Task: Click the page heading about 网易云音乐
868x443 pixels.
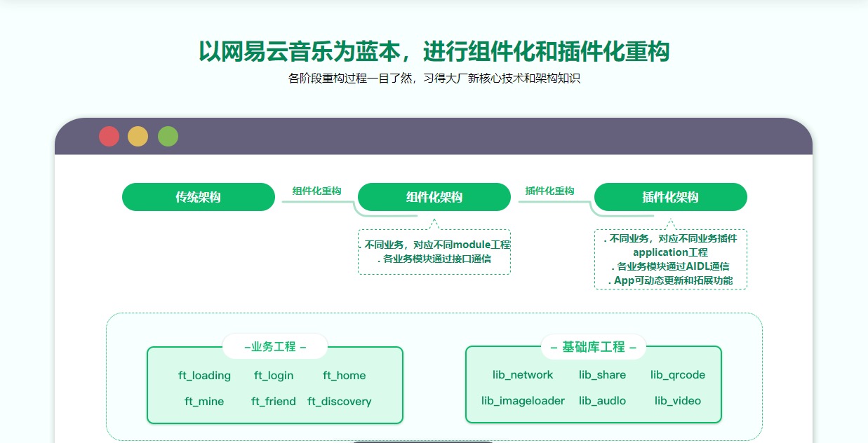Action: [434, 52]
